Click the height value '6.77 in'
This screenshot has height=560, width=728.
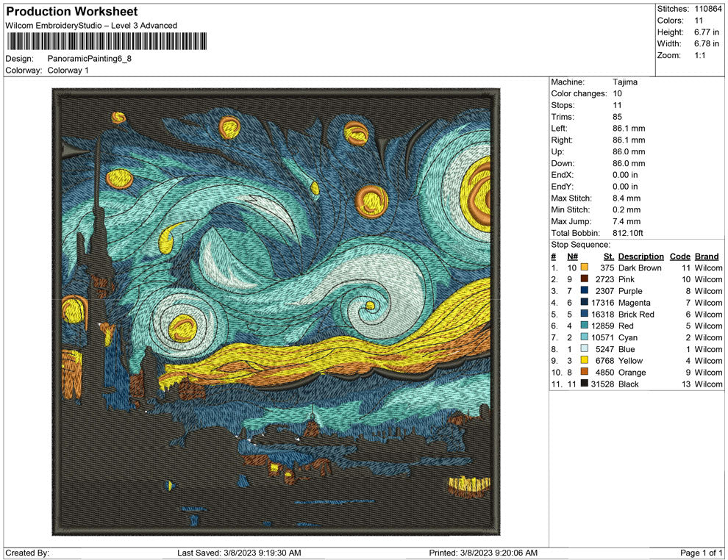[x=707, y=32]
